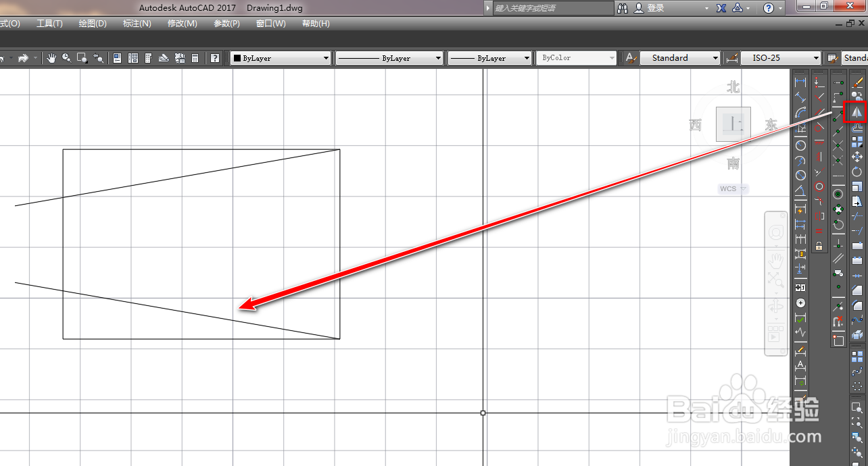Click ViewCube 东 compass direction
Viewport: 868px width, 466px height.
click(771, 125)
